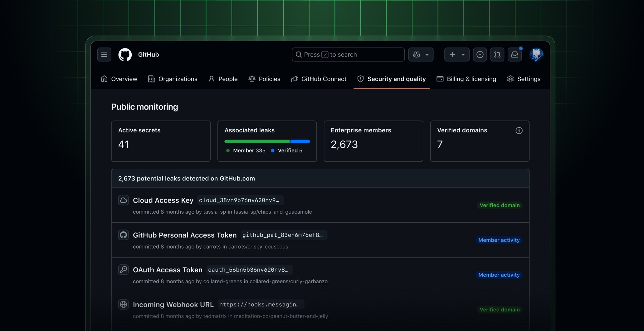Open the issues circle-dot icon
This screenshot has width=644, height=331.
[x=480, y=55]
